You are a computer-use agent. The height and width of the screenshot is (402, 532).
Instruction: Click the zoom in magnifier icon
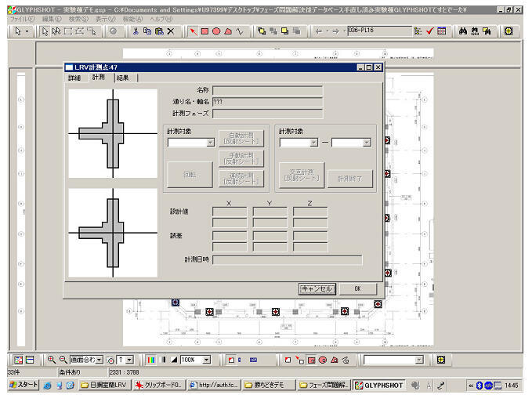click(52, 360)
